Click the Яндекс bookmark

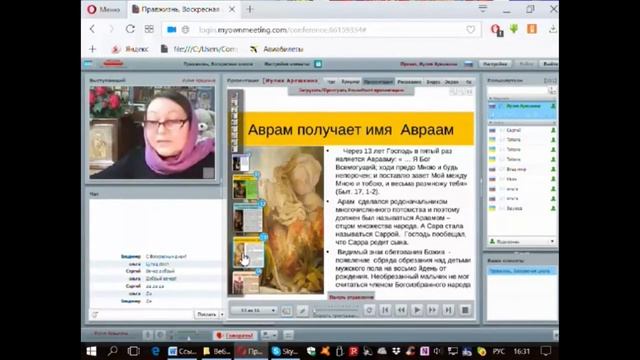coord(130,49)
